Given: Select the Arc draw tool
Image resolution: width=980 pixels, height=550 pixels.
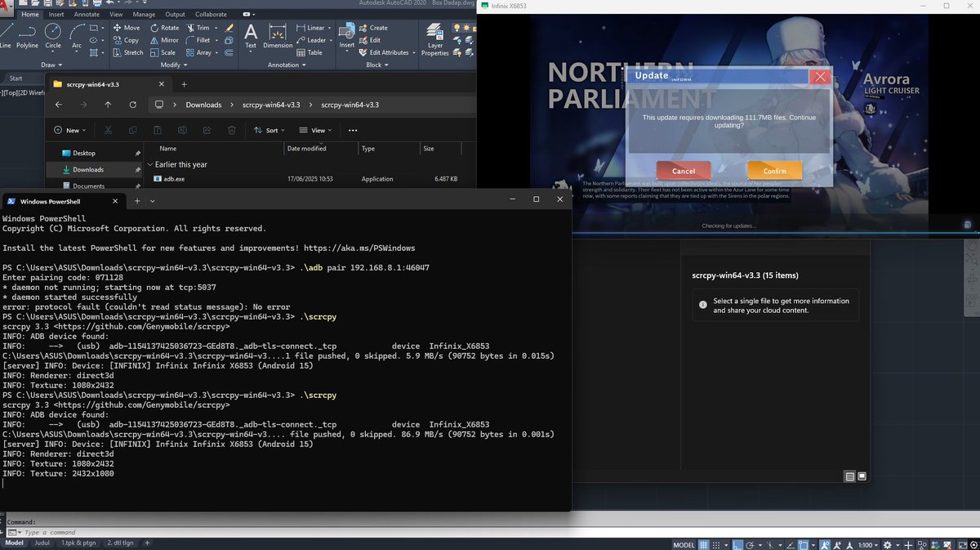Looking at the screenshot, I should pos(76,36).
